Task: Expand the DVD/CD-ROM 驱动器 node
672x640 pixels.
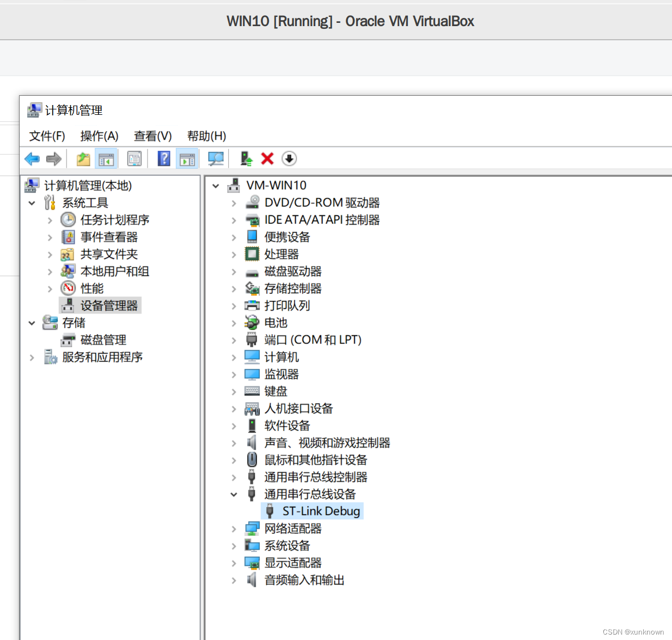Action: (234, 203)
